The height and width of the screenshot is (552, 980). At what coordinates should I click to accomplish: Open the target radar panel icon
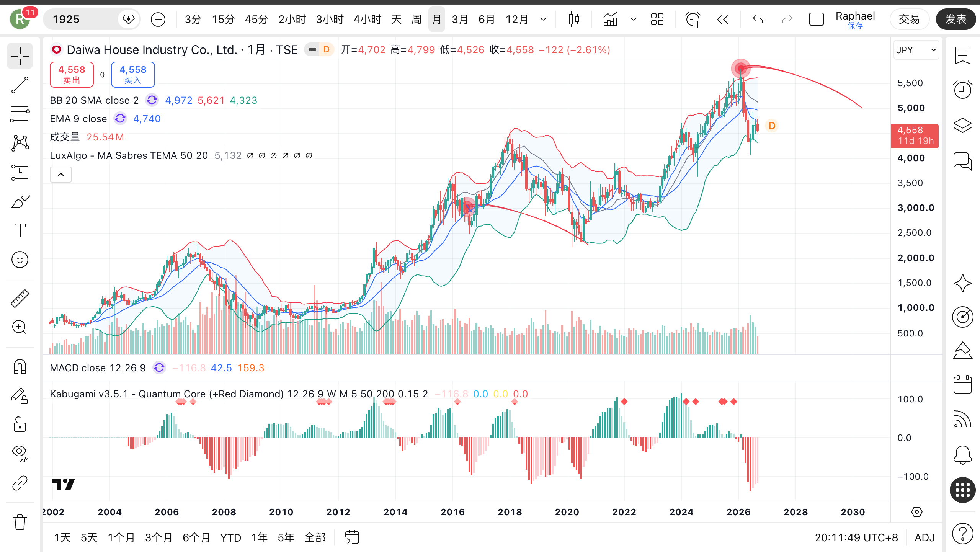[962, 317]
